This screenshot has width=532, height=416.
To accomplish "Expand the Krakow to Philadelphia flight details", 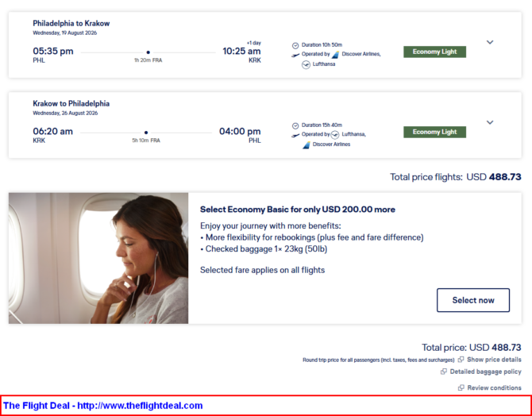I will 490,122.
